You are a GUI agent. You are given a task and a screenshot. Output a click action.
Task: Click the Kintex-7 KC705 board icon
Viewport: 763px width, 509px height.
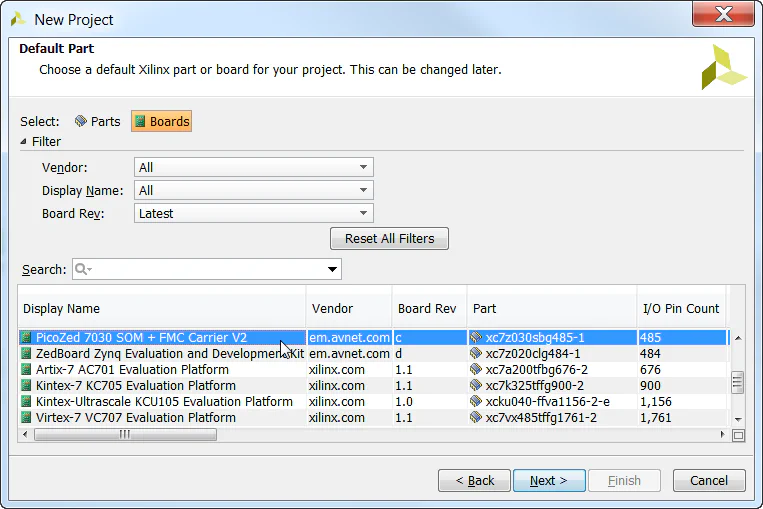[26, 385]
